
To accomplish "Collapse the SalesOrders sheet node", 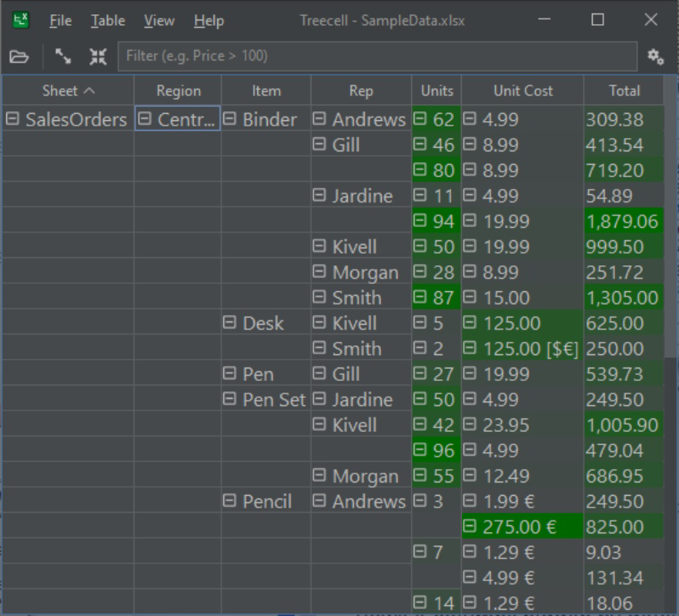I will (12, 119).
